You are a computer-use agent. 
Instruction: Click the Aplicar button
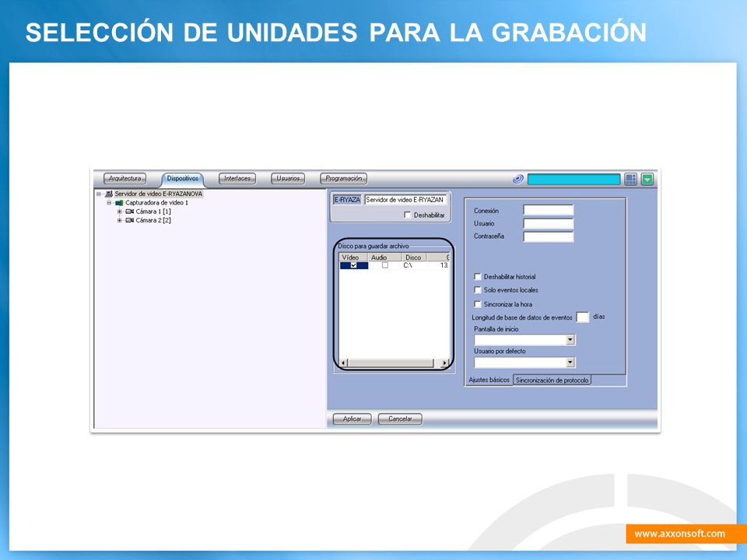(352, 419)
